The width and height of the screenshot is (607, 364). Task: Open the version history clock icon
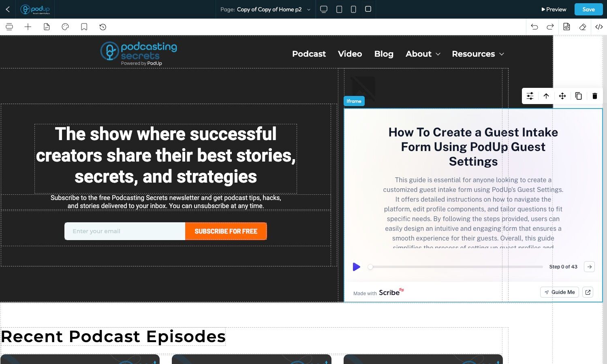(103, 27)
